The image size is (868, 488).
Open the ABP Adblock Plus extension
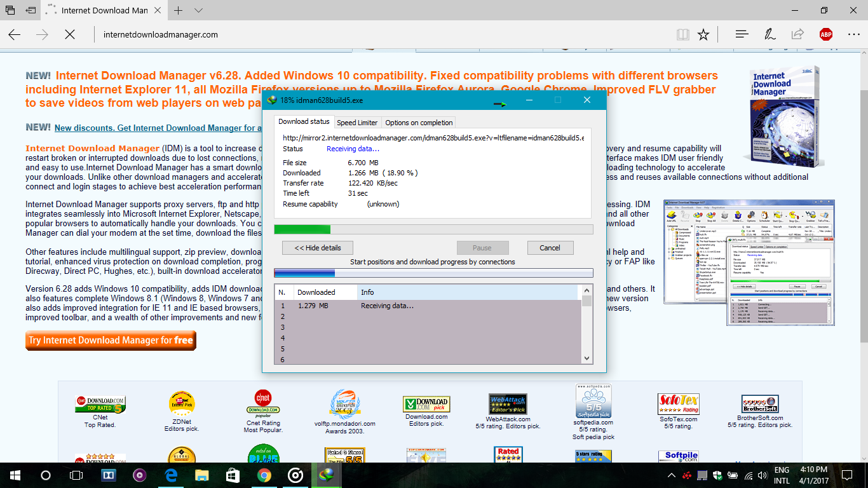tap(825, 34)
